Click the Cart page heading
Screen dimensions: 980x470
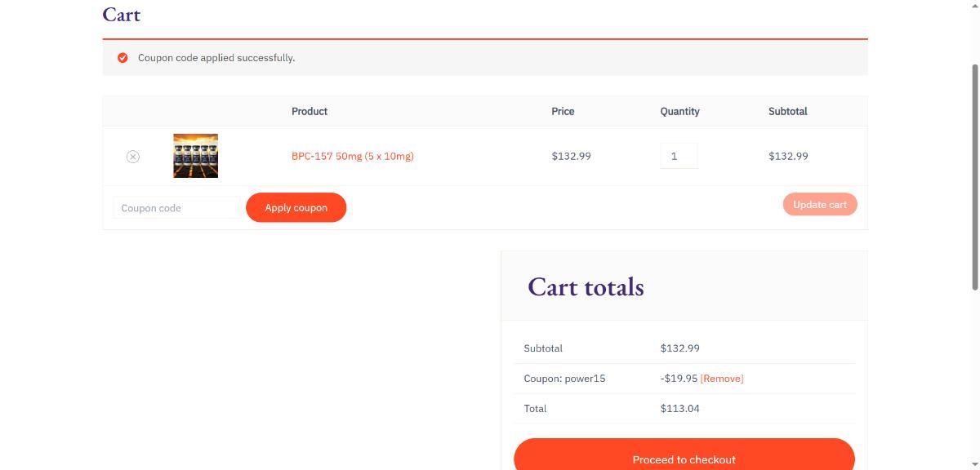click(x=122, y=15)
